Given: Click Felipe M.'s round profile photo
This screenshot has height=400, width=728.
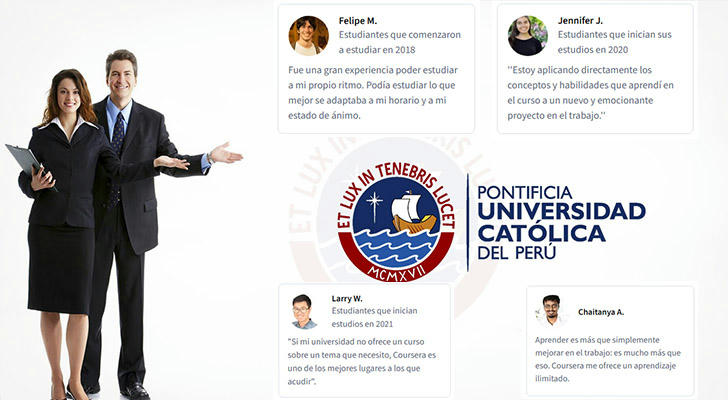Looking at the screenshot, I should coord(308,36).
